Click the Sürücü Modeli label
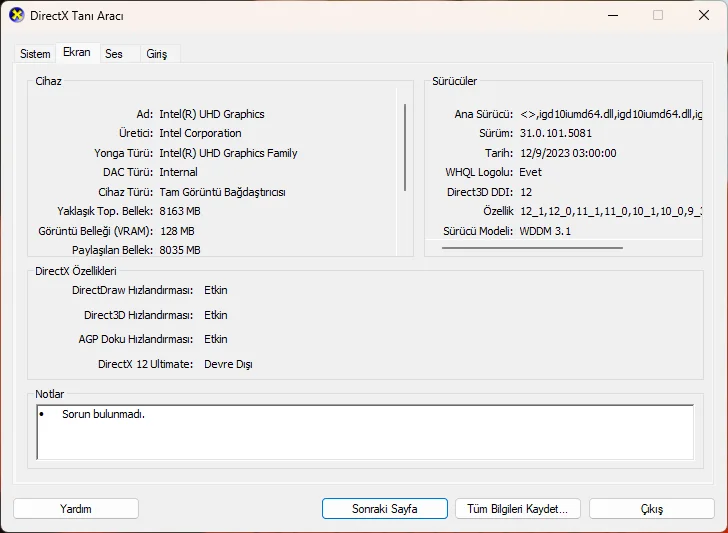The height and width of the screenshot is (533, 728). pyautogui.click(x=478, y=231)
